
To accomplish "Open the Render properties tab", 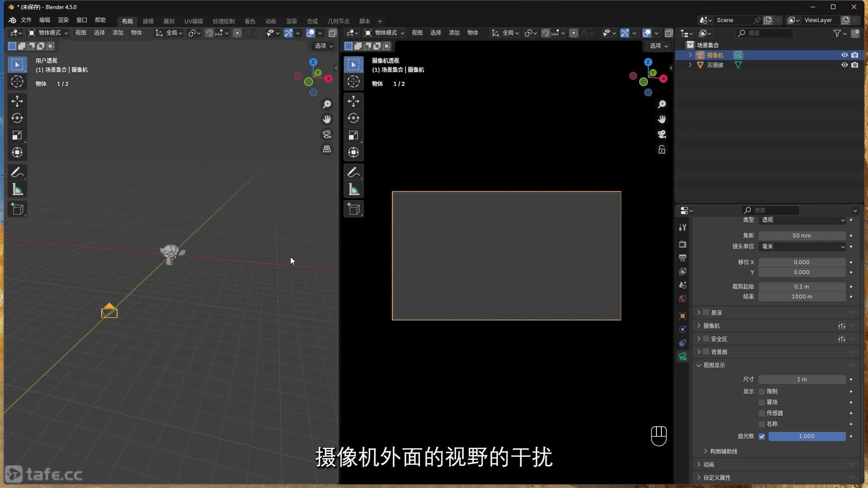I will (x=683, y=244).
